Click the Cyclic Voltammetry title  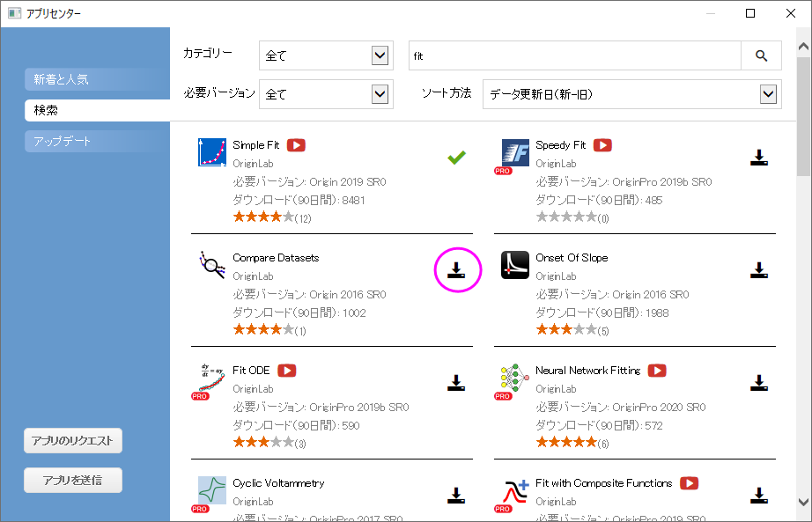[x=278, y=483]
